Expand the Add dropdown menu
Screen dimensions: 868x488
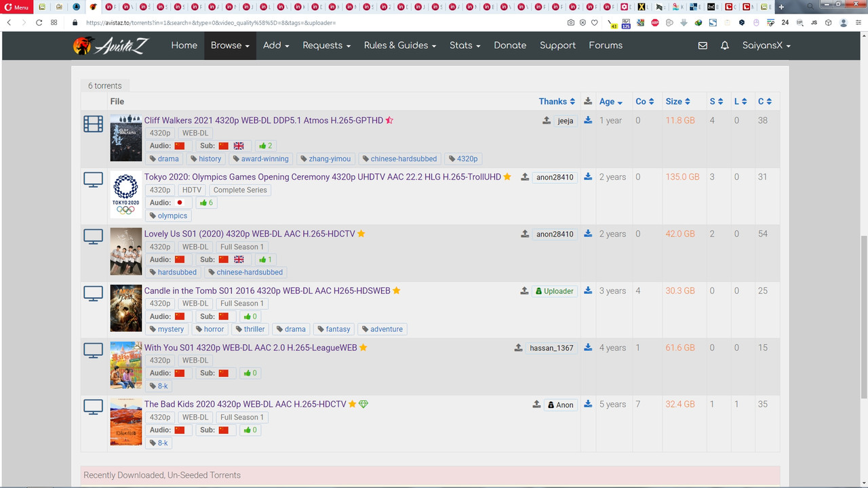(x=276, y=45)
